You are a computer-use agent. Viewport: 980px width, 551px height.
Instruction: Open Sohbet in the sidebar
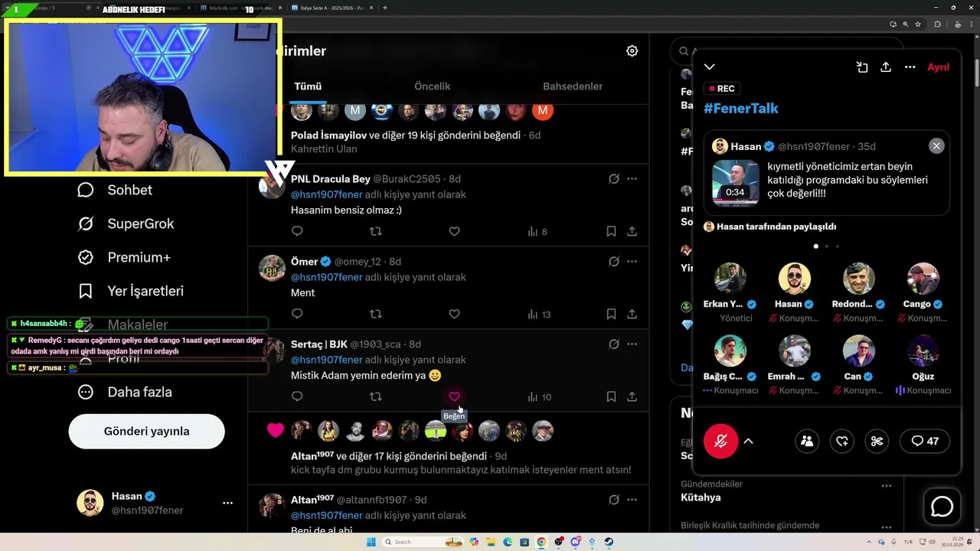(x=115, y=190)
